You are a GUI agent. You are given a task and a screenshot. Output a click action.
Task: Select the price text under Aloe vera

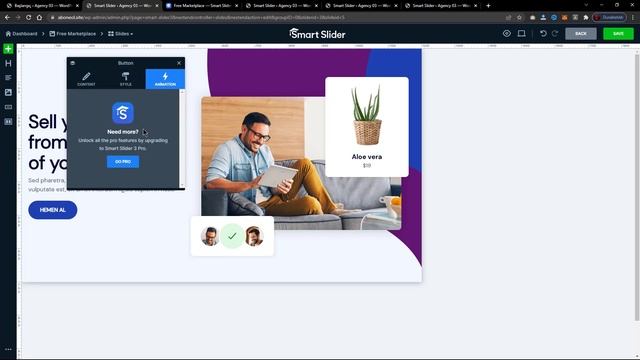pos(367,166)
